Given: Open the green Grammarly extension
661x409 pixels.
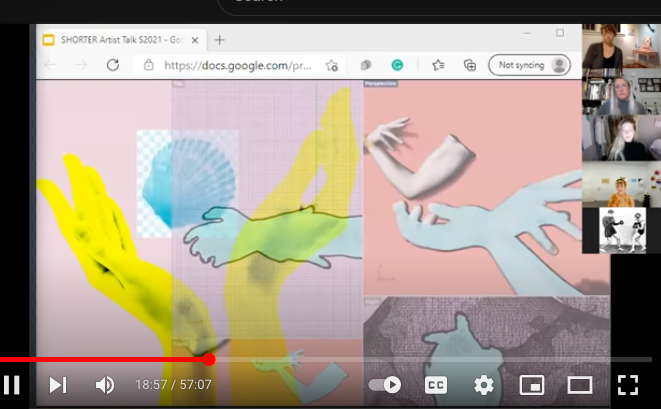Looking at the screenshot, I should [x=397, y=65].
